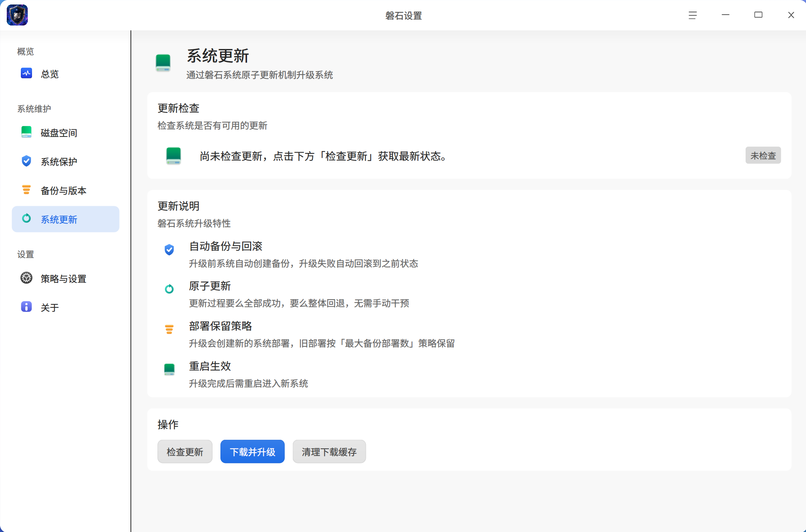This screenshot has width=806, height=532.
Task: Open the hamburger menu in title bar
Action: pos(692,15)
